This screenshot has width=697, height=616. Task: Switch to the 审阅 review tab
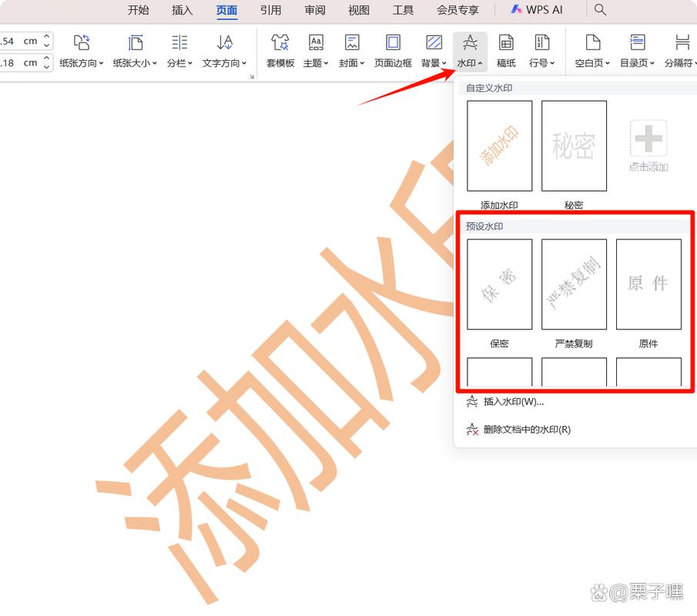pos(315,10)
